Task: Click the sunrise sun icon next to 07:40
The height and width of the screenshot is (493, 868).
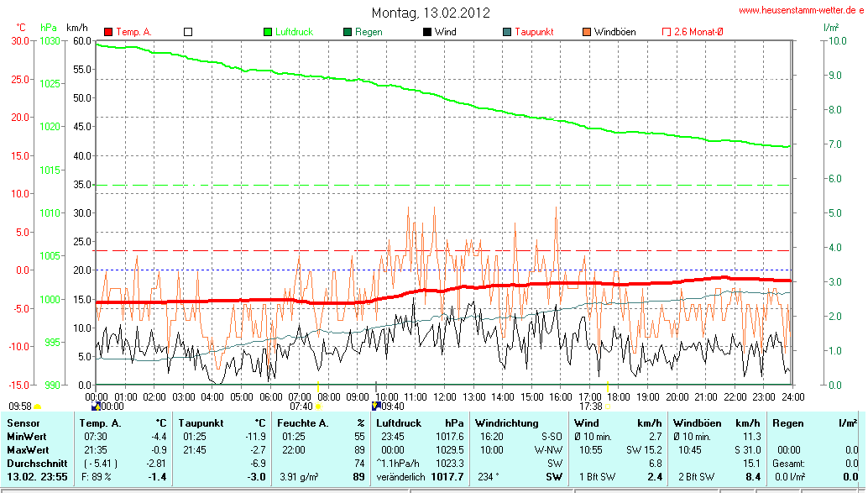Action: tap(318, 406)
